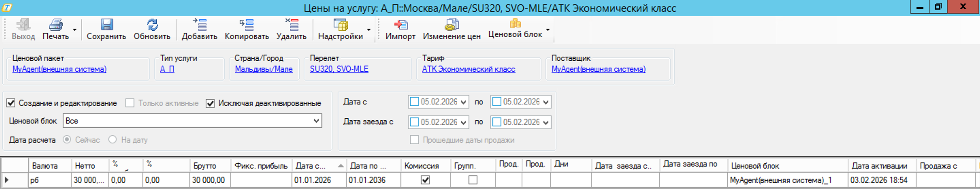Click the Delete (Удалить) row icon

pyautogui.click(x=291, y=25)
